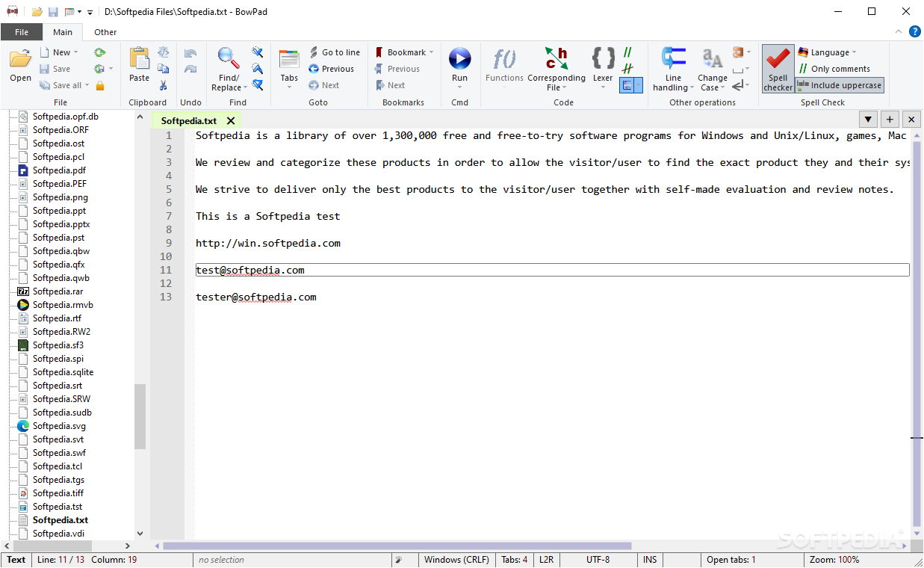Click the Zoom: 100% status bar entry
The height and width of the screenshot is (568, 924).
(834, 560)
